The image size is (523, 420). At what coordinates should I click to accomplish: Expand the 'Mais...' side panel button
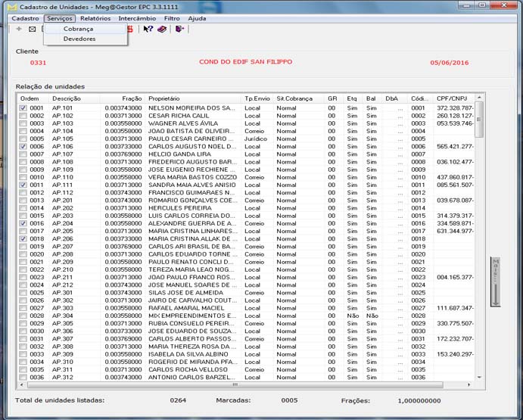point(496,282)
